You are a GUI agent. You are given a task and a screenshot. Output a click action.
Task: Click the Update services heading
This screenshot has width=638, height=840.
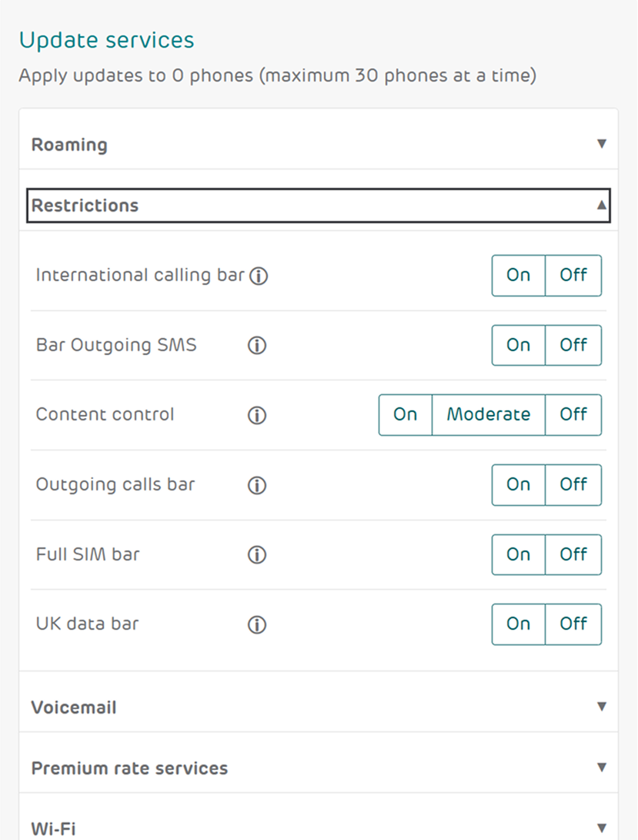106,40
